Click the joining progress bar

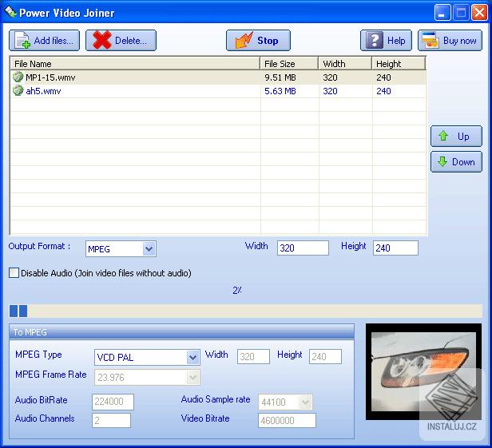pos(246,311)
